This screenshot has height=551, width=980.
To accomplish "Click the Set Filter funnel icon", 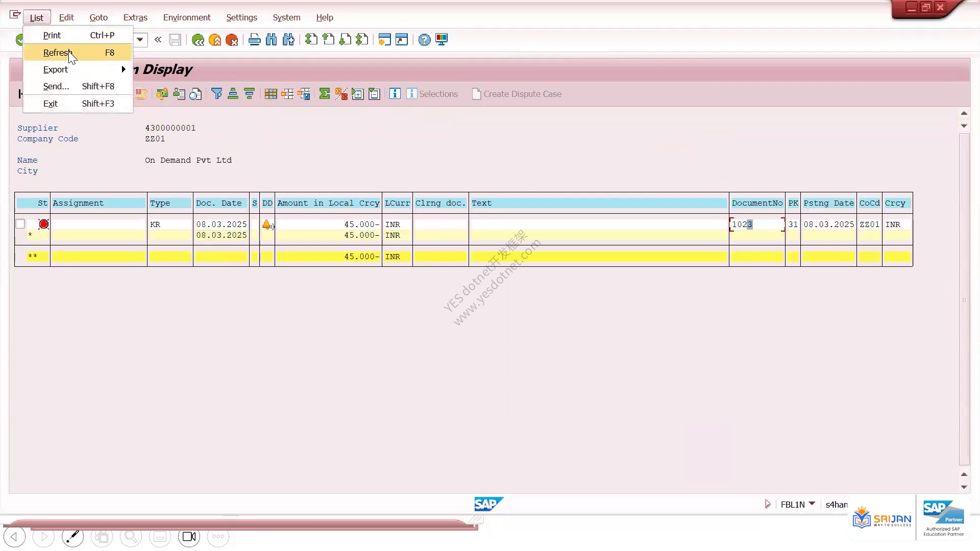I will (217, 94).
